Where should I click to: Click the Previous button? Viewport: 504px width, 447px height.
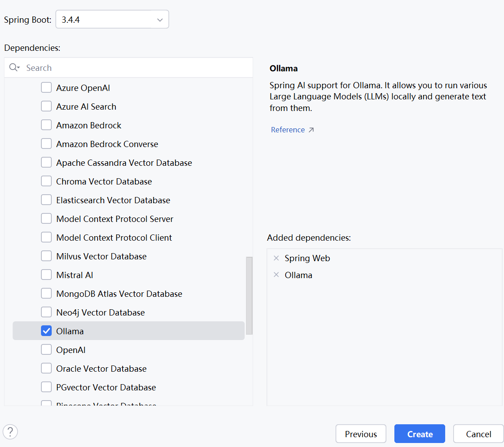coord(361,434)
